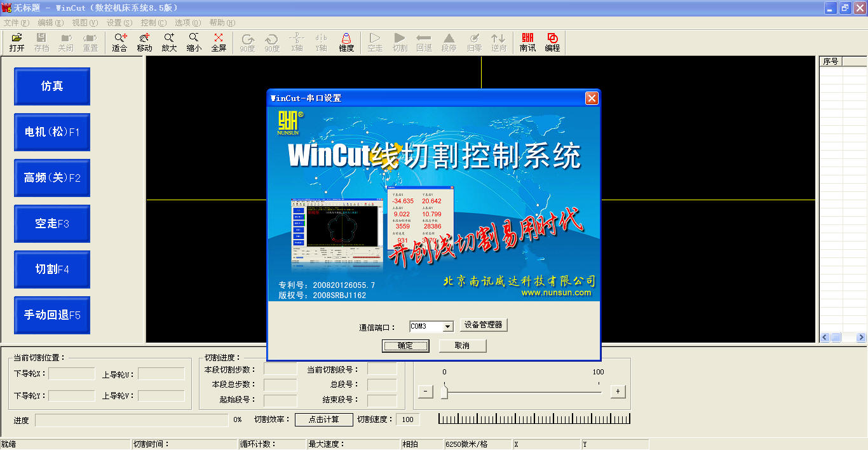The width and height of the screenshot is (868, 450).
Task: Click the 空走 toolbar icon
Action: pyautogui.click(x=375, y=43)
